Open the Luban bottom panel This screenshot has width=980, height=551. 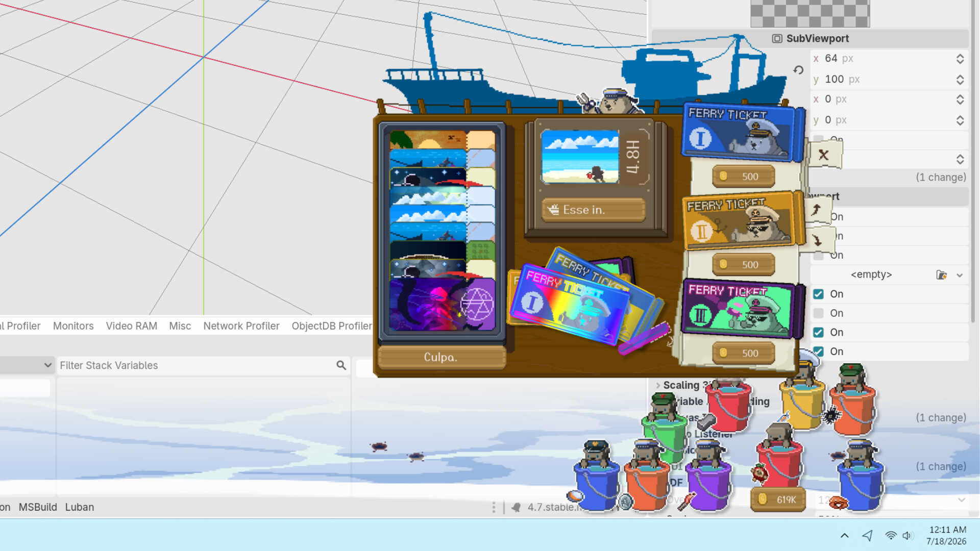coord(80,507)
